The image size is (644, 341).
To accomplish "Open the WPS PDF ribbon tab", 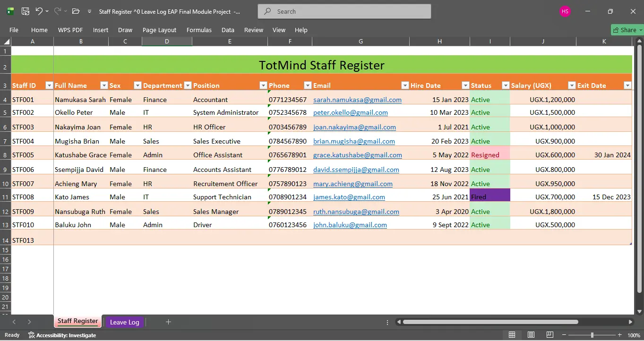I will [70, 30].
